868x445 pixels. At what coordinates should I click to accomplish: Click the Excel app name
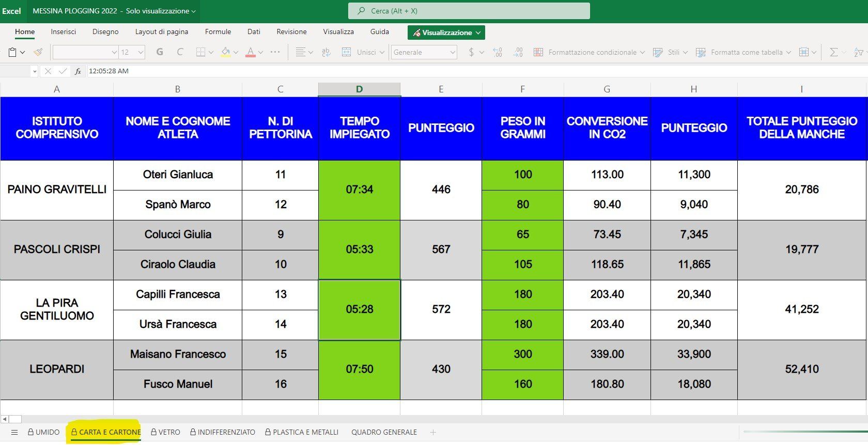[11, 11]
